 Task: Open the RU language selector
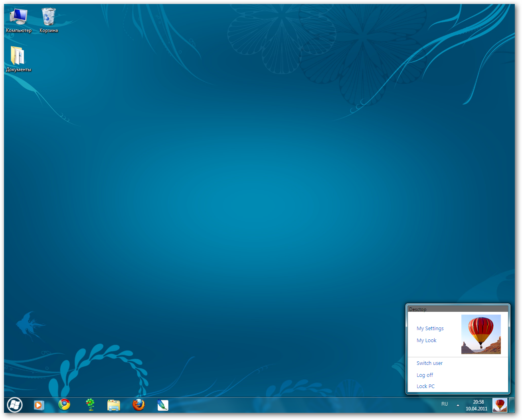[x=445, y=404]
